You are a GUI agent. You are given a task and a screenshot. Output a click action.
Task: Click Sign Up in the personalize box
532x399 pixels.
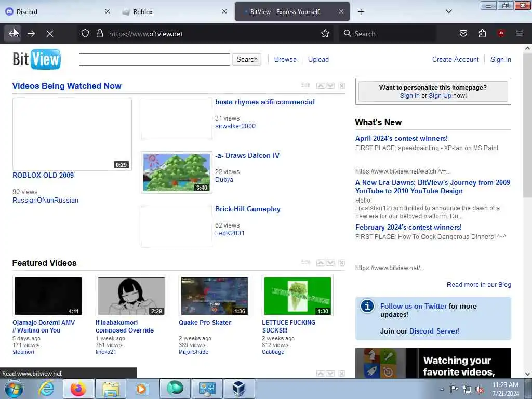point(440,96)
